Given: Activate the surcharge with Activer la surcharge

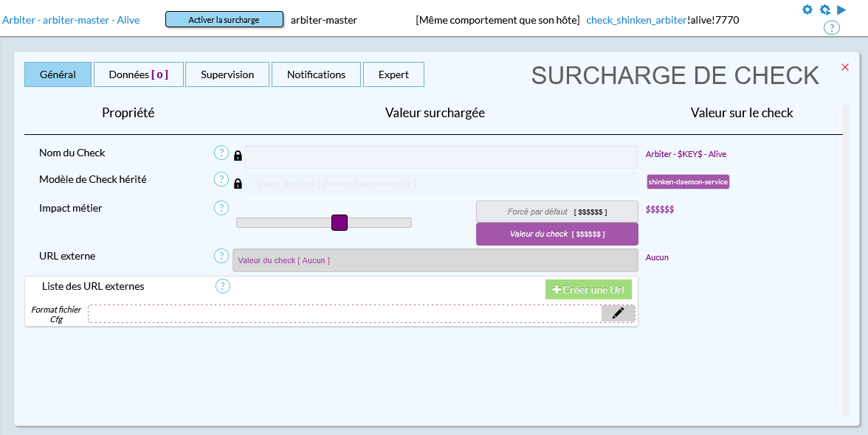Looking at the screenshot, I should [x=224, y=20].
